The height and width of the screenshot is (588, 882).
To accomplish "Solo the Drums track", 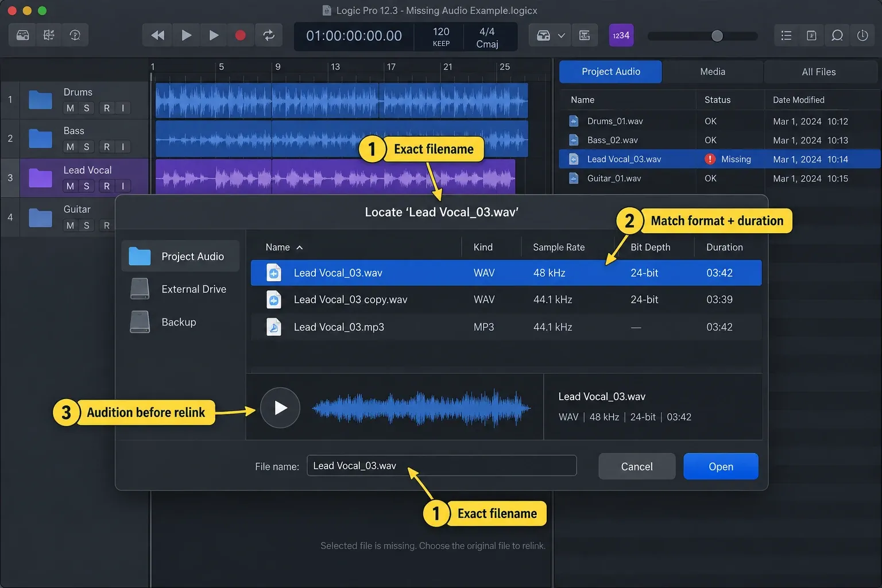I will 87,108.
